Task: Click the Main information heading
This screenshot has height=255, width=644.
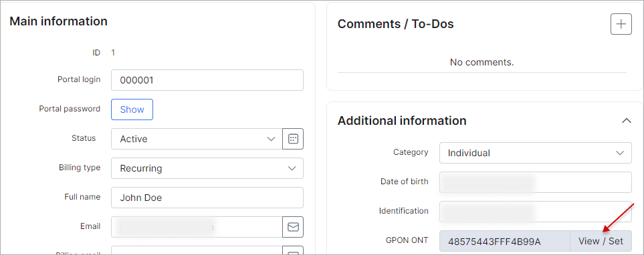Action: tap(58, 21)
